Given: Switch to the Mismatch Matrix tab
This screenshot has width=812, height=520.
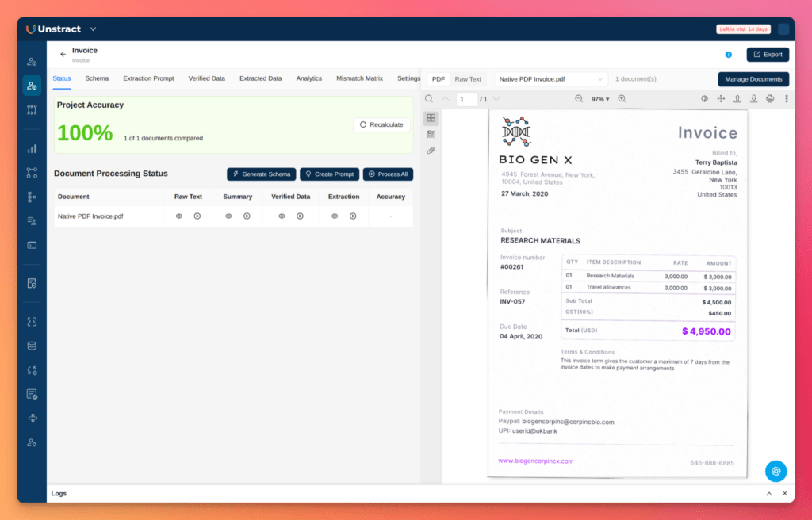Looking at the screenshot, I should click(x=359, y=78).
